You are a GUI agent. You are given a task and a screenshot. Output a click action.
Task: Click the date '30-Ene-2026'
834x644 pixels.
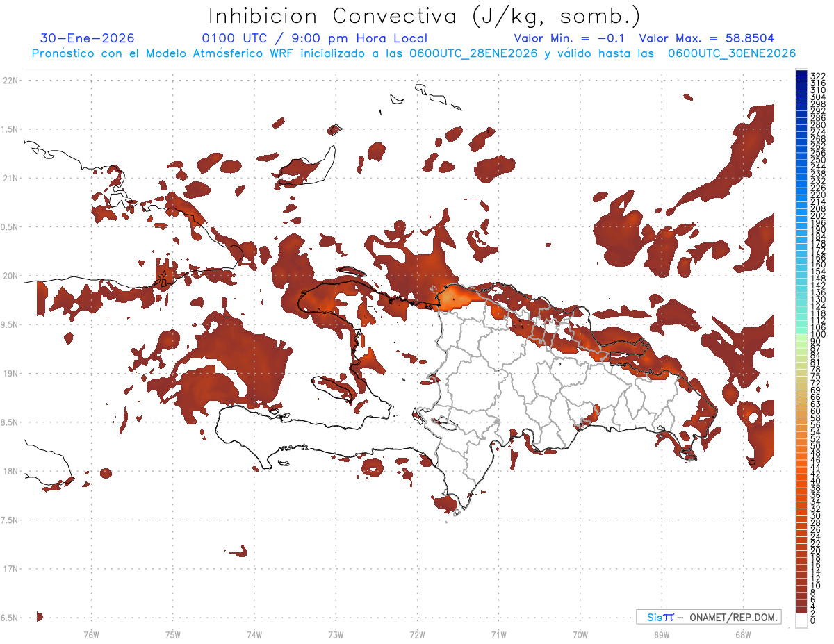click(x=88, y=38)
